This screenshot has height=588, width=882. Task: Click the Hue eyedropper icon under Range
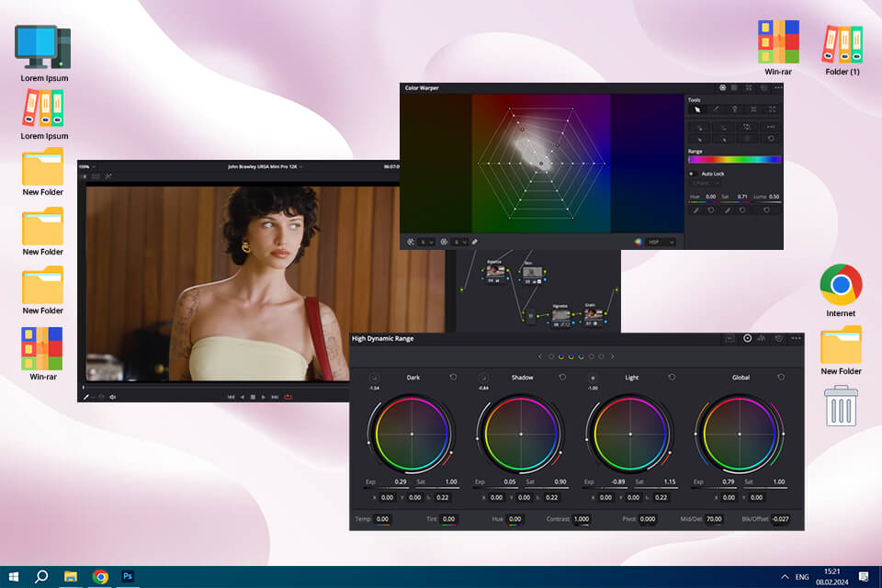[x=695, y=209]
